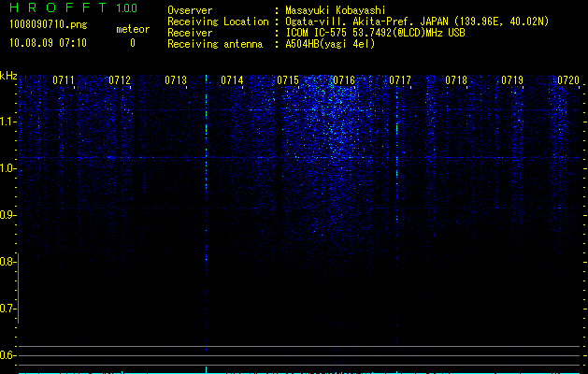588x374 pixels.
Task: Click the 'Receiving antenna' label
Action: click(x=215, y=44)
